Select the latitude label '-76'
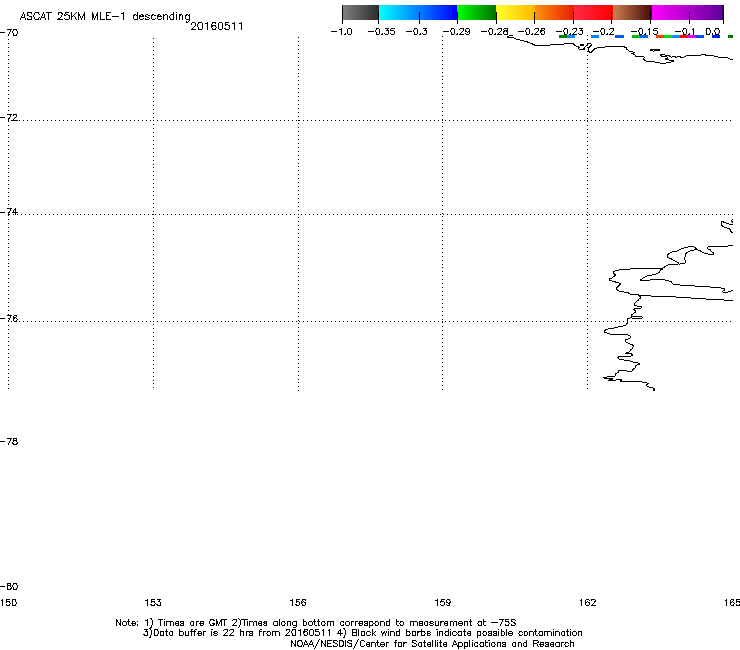Viewport: 740px width, 650px height. click(9, 319)
